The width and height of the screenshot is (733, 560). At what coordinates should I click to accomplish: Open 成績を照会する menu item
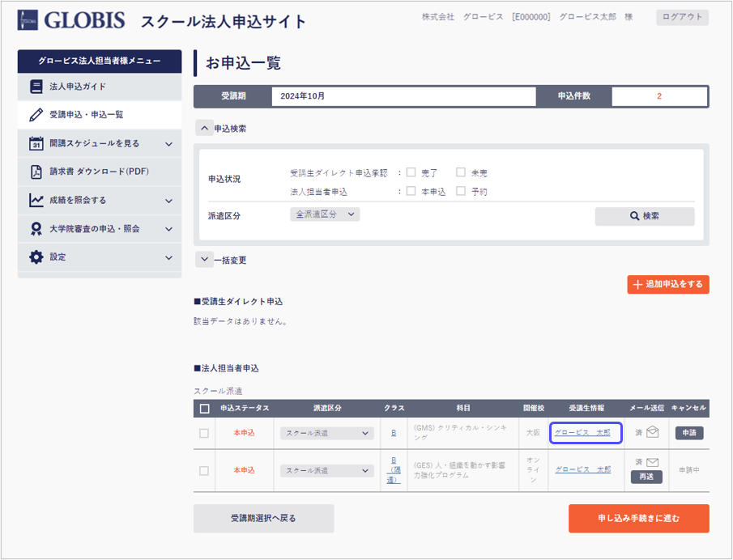coord(100,201)
